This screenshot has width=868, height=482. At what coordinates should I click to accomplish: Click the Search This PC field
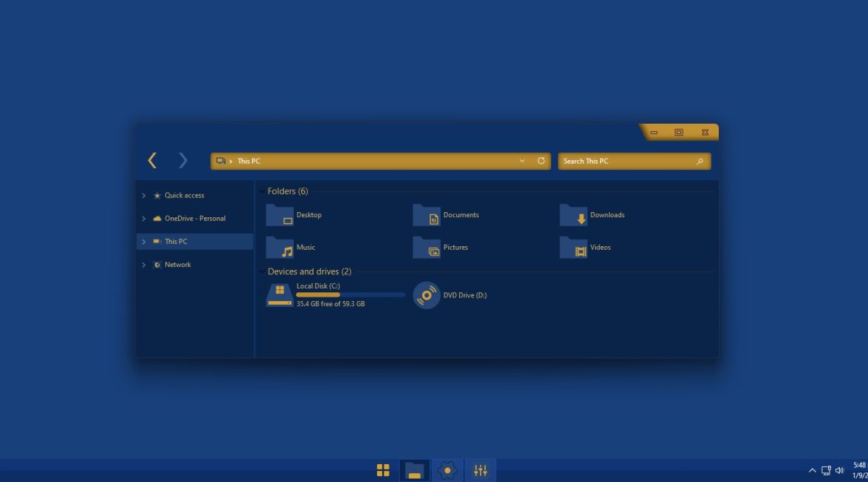627,161
